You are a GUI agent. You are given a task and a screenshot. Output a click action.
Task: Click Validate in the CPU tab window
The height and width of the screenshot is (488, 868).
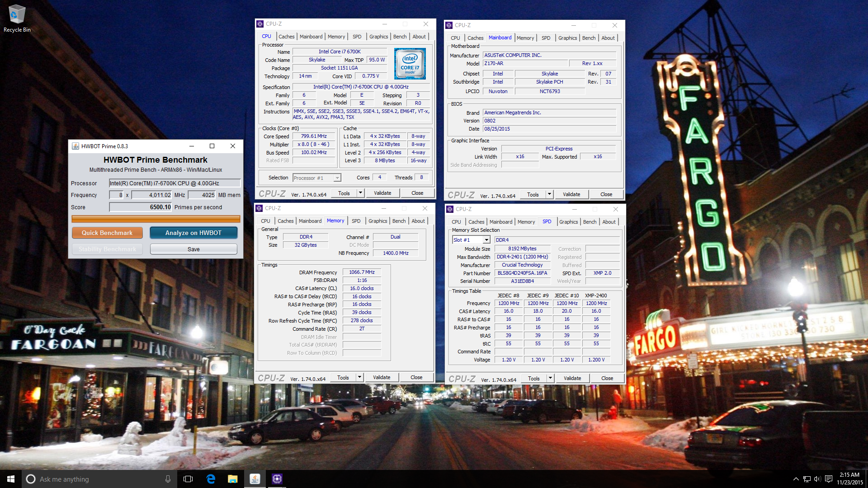click(x=382, y=193)
